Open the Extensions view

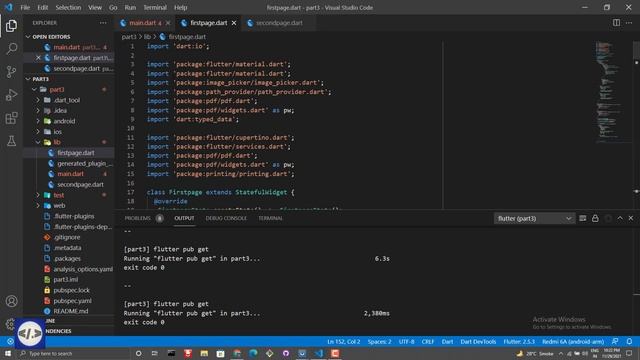coord(11,118)
